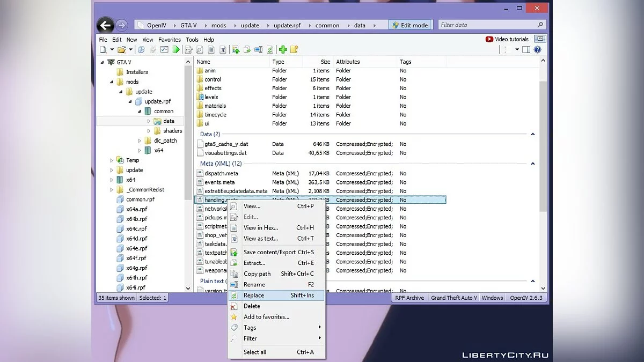The image size is (644, 362).
Task: Click the open folder toolbar icon
Action: pos(122,50)
